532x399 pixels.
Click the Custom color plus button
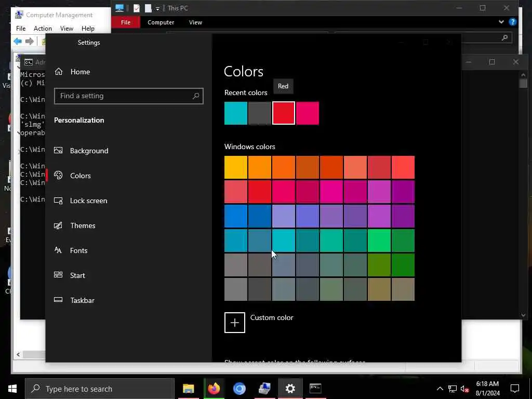234,323
